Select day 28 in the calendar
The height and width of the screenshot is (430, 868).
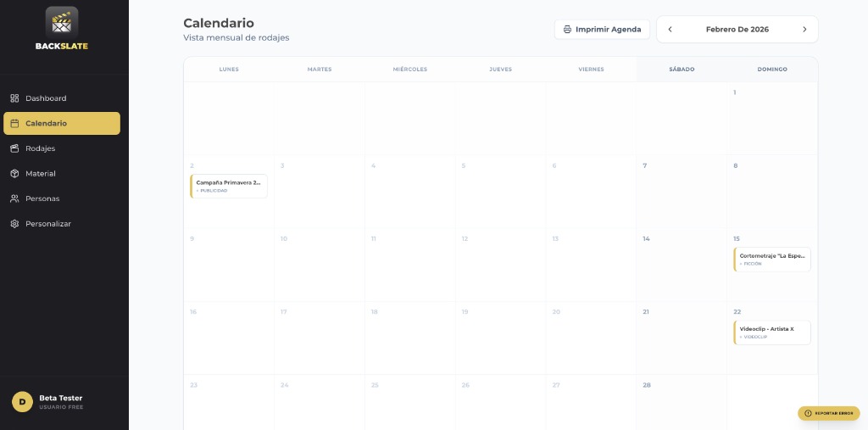click(647, 385)
